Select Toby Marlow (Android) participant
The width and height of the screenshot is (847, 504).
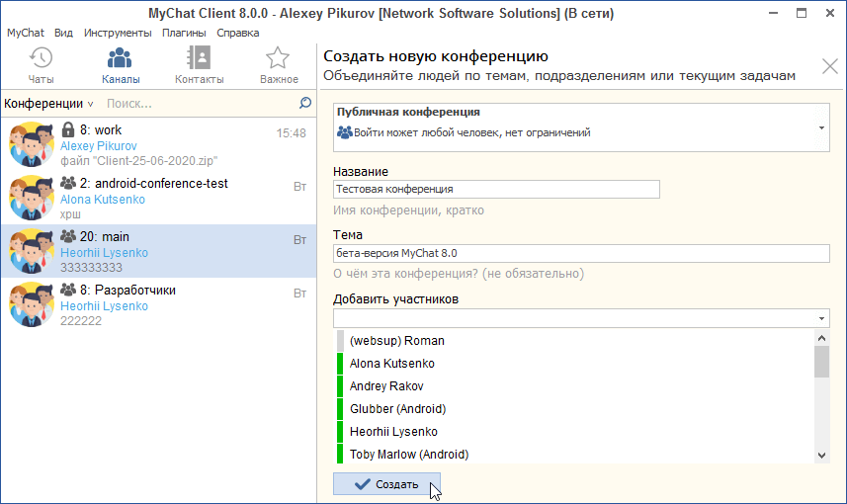[408, 455]
